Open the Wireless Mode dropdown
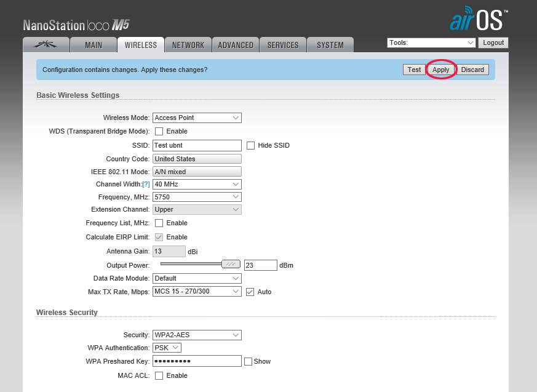Viewport: 537px width, 392px height. [x=197, y=118]
